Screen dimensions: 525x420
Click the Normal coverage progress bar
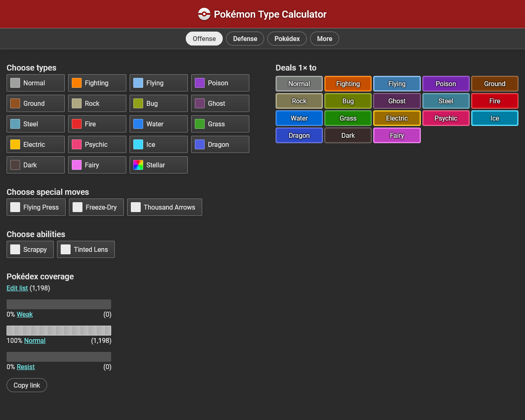tap(59, 331)
